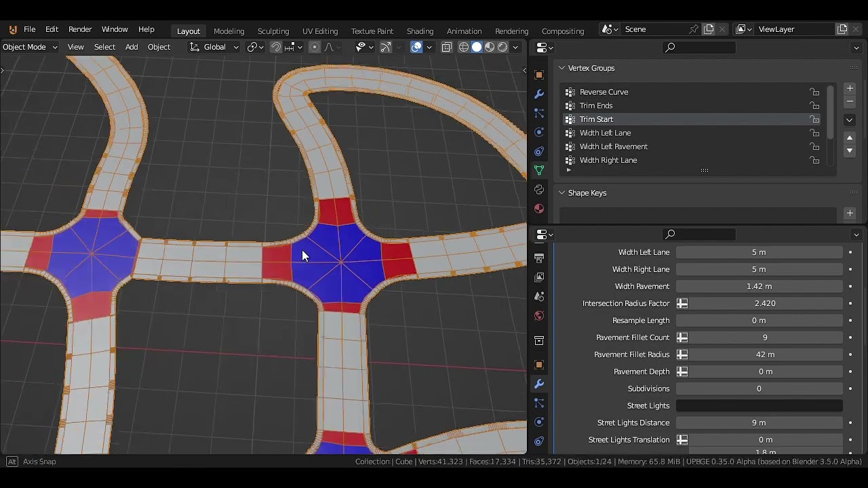The height and width of the screenshot is (488, 868).
Task: Open Object Mode selector dropdown
Action: click(30, 47)
